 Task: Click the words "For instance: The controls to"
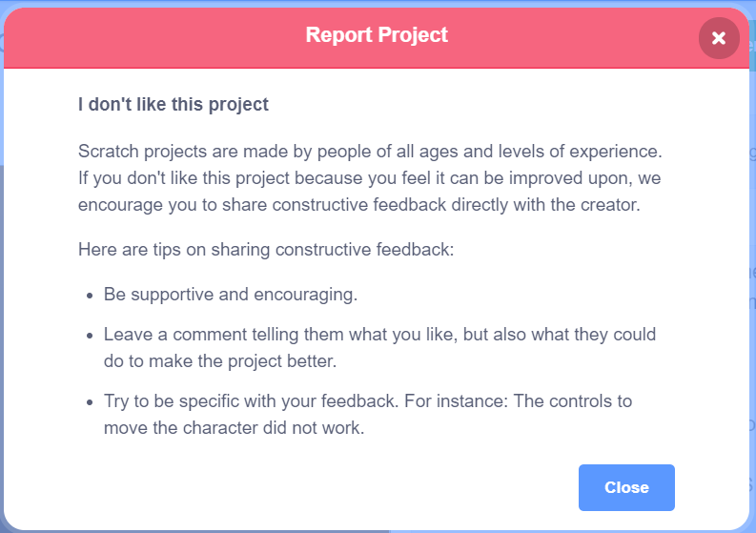[x=518, y=402]
